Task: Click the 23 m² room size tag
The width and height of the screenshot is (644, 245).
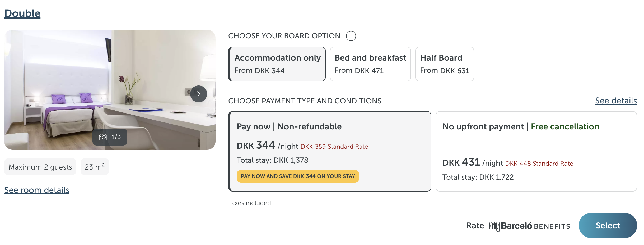Action: [x=95, y=167]
